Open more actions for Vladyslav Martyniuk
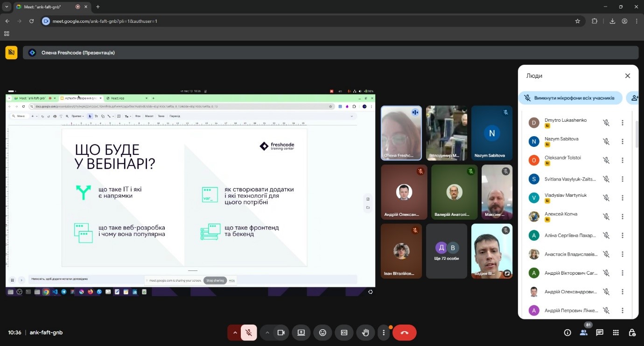The image size is (644, 346). [623, 198]
